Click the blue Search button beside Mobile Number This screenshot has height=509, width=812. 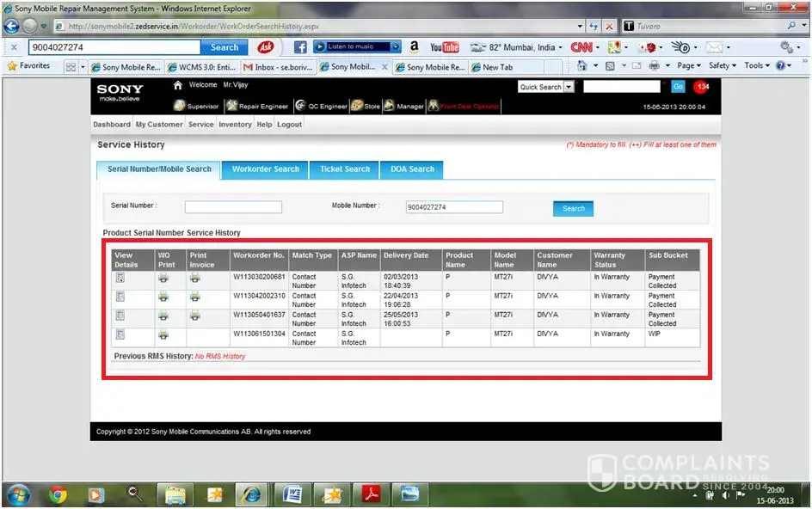click(573, 208)
